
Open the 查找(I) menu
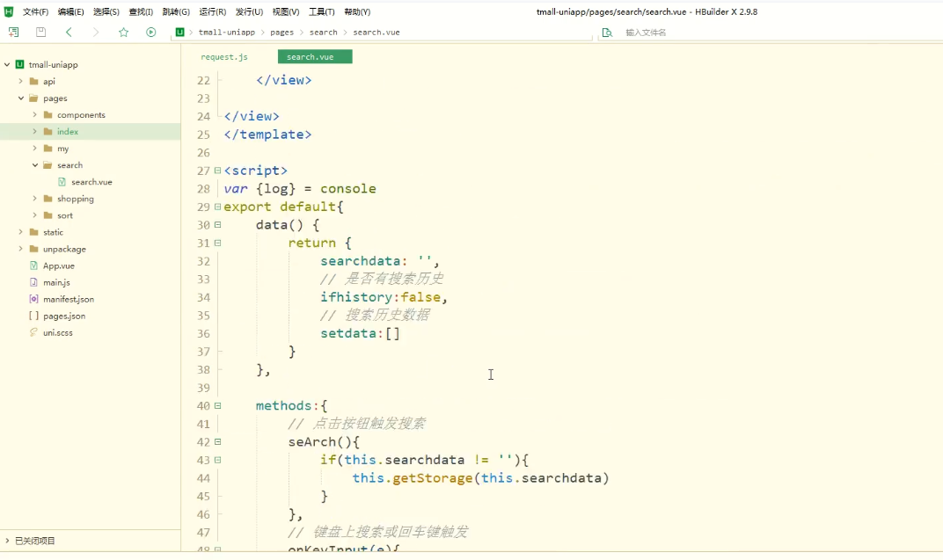click(x=141, y=12)
